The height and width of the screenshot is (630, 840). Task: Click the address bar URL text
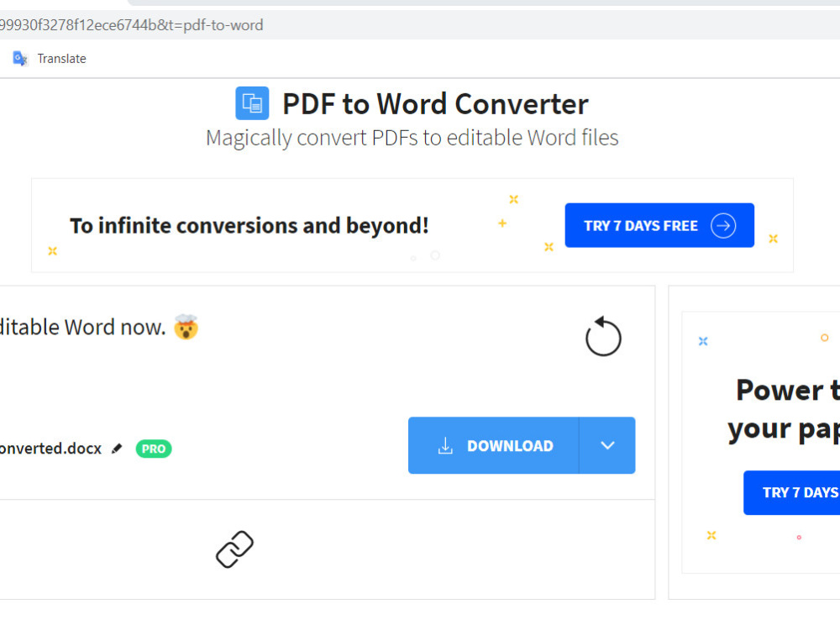tap(132, 25)
